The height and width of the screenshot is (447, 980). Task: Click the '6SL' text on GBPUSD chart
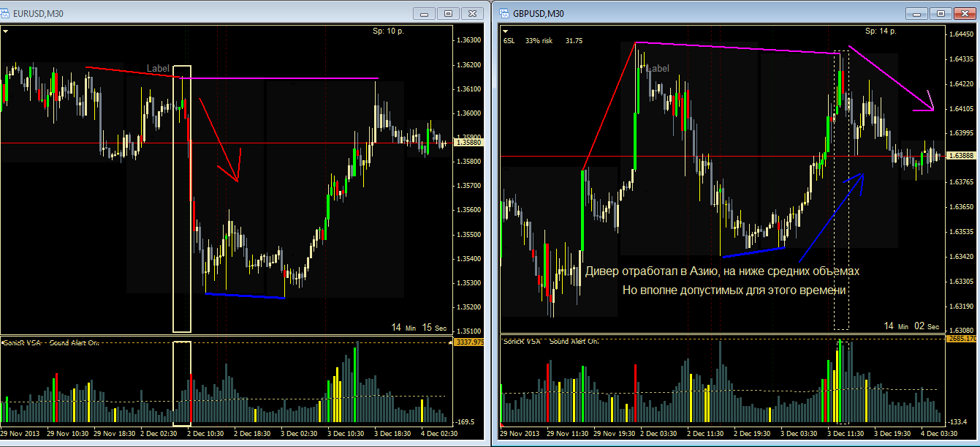(509, 41)
